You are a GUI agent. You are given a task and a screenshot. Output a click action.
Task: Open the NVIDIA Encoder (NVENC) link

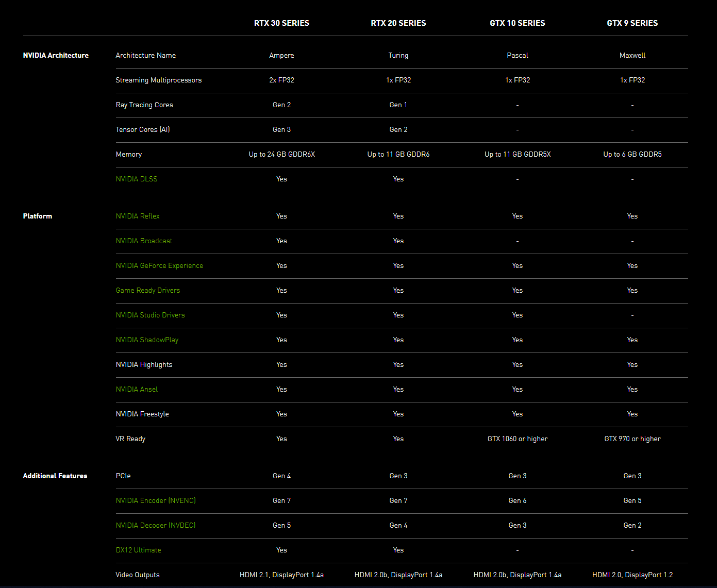[156, 500]
